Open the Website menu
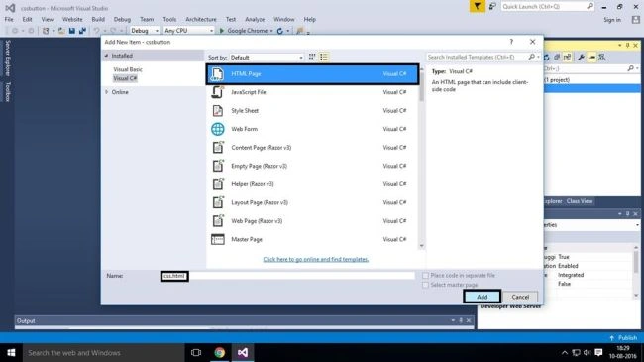The height and width of the screenshot is (362, 644). point(72,19)
